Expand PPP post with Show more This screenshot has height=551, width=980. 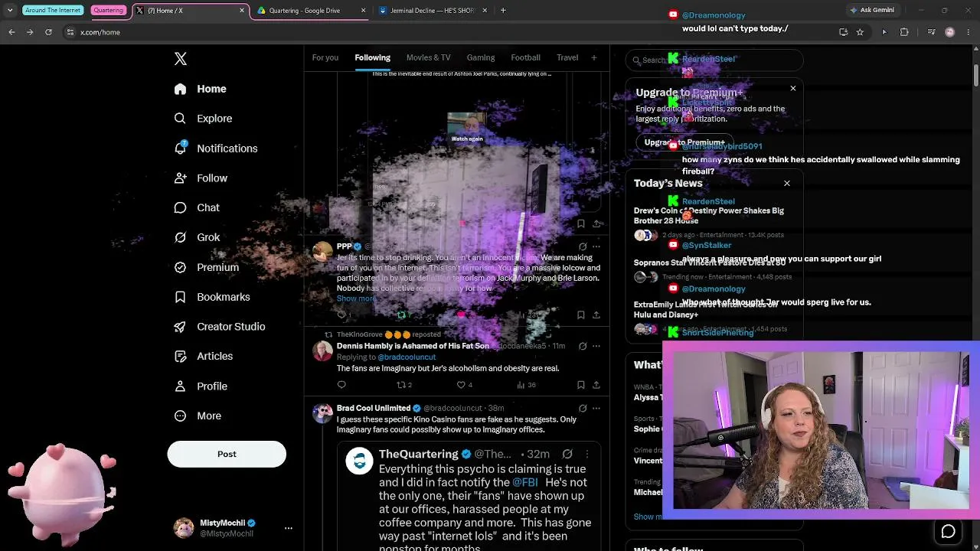coord(356,298)
